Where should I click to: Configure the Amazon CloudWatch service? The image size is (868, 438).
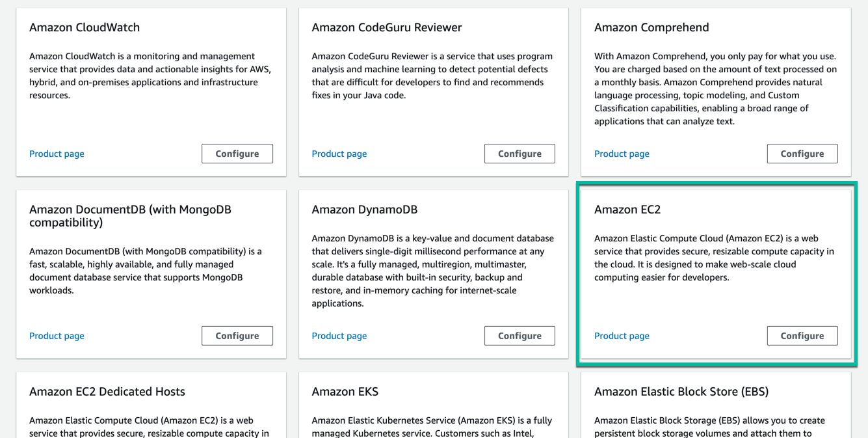237,154
